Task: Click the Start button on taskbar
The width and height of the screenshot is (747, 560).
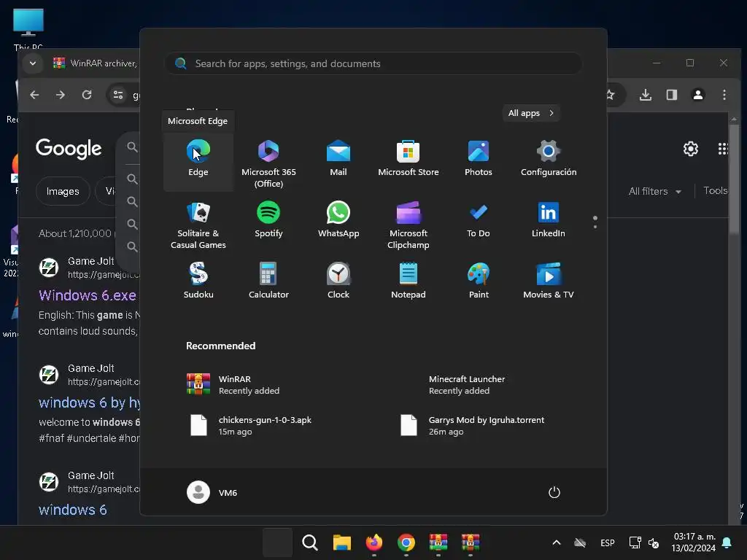Action: click(x=278, y=542)
